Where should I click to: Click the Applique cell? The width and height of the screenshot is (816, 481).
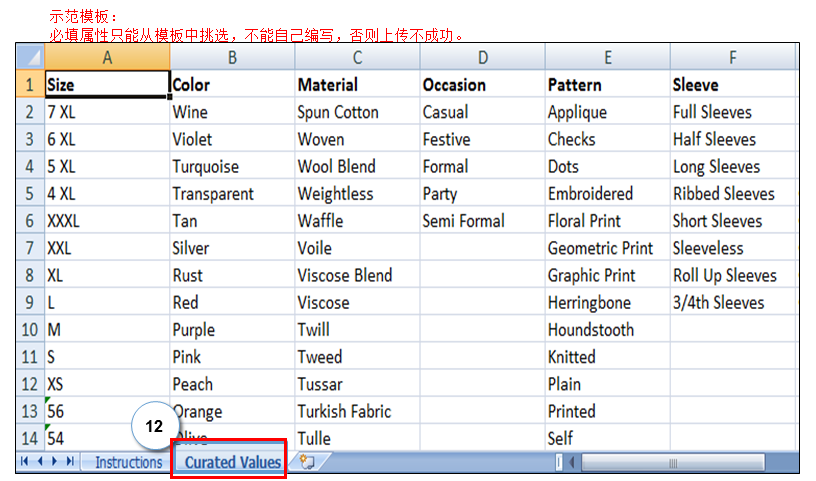coord(607,111)
